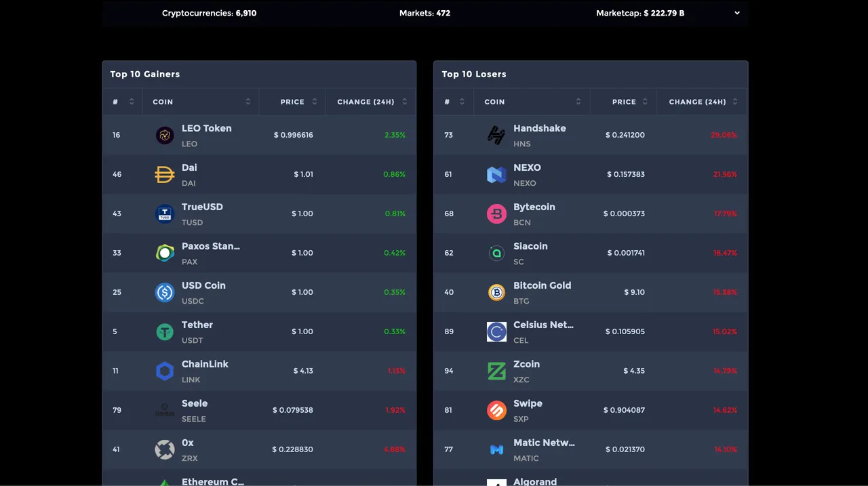This screenshot has width=868, height=486.
Task: Click Seele's 1.92% change value
Action: tap(395, 410)
